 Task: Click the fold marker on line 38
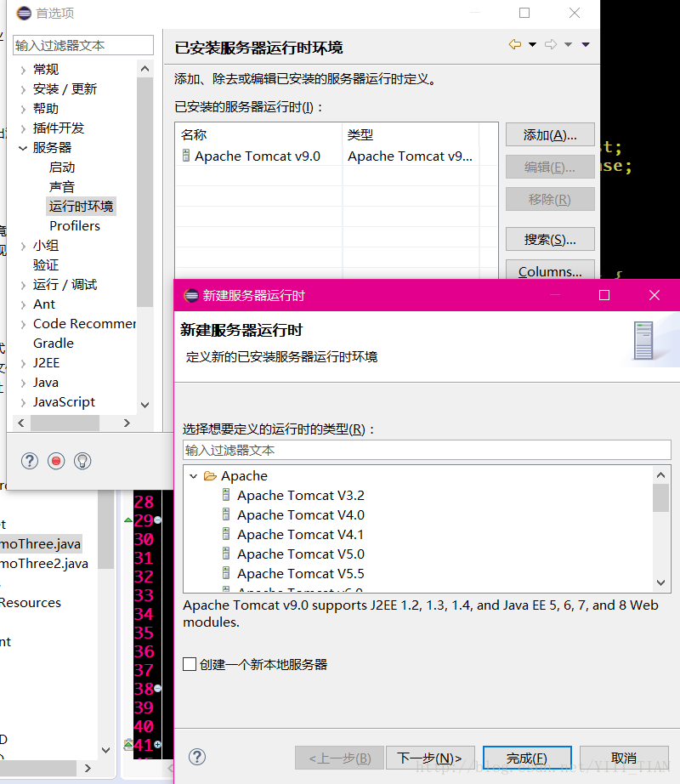pos(158,689)
